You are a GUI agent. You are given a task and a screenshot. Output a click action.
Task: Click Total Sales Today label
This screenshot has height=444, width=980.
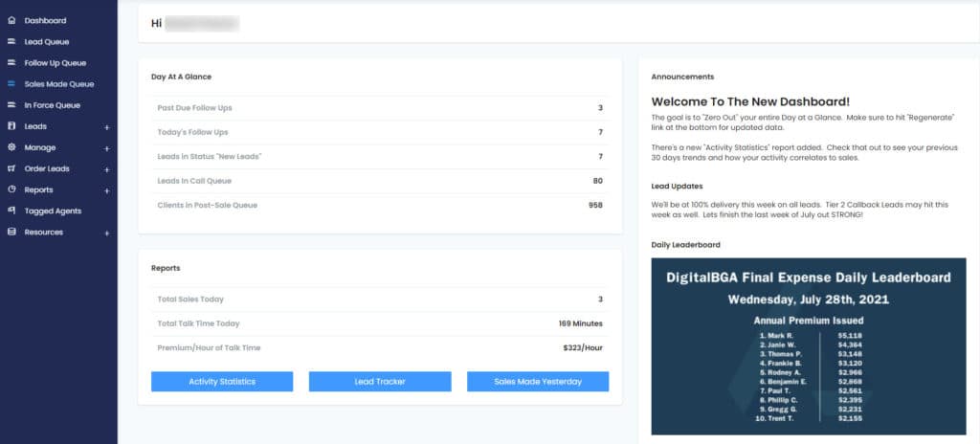(190, 300)
